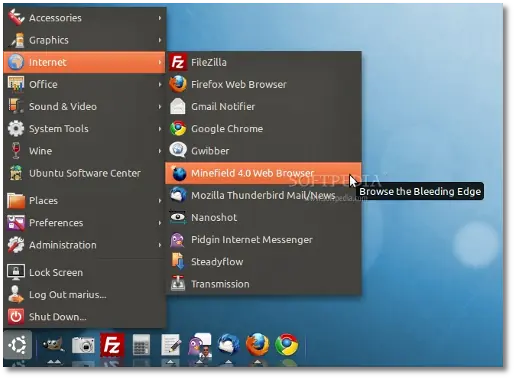The width and height of the screenshot is (514, 378).
Task: Click the Pidgin purple bird icon in submenu
Action: (x=177, y=240)
